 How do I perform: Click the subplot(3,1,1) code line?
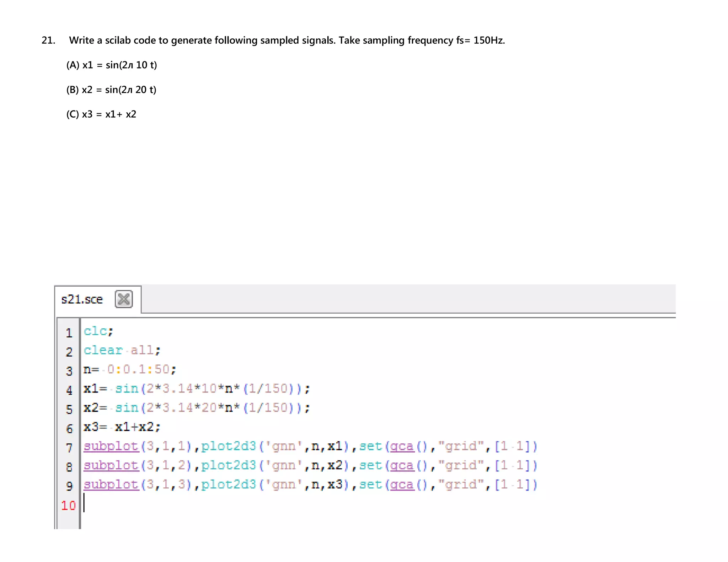310,446
